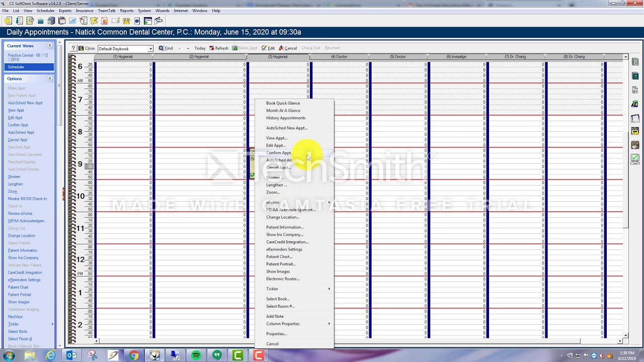Click the telephone icon in main toolbar

click(126, 21)
